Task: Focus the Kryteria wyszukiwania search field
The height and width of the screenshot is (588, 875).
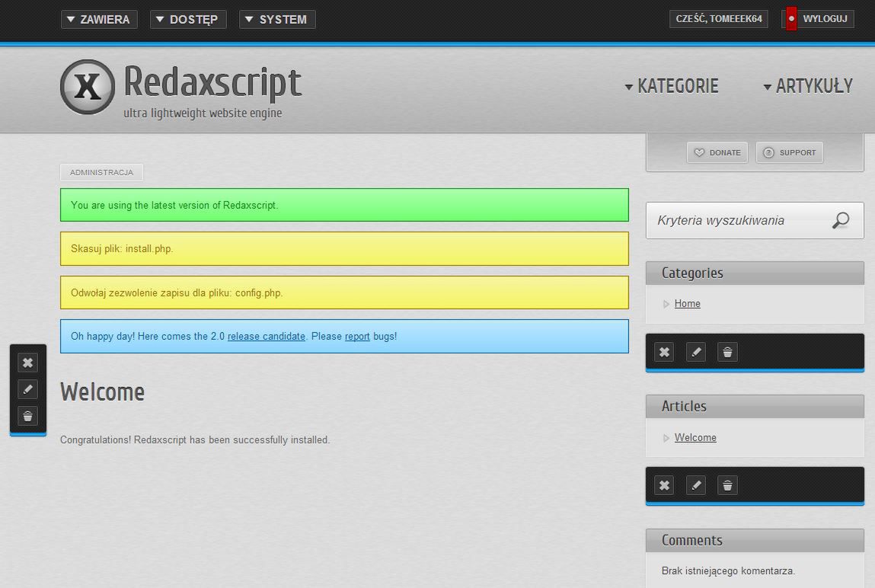Action: pos(755,220)
